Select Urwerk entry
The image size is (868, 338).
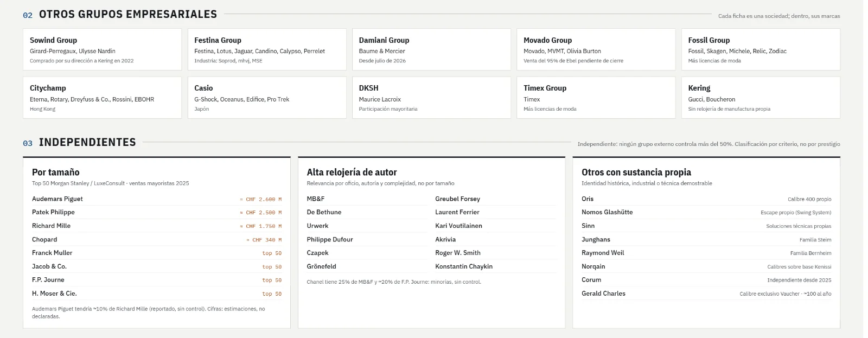click(317, 226)
